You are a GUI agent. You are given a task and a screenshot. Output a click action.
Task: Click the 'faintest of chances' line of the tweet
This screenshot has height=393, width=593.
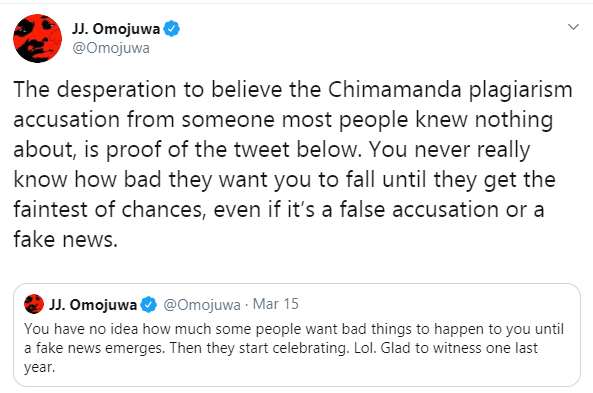[x=108, y=210]
